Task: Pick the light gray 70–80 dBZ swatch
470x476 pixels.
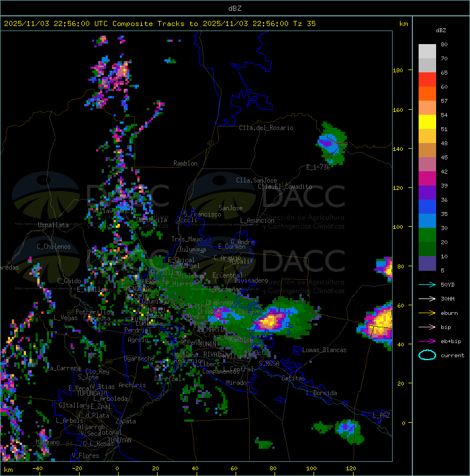Action: 427,51
